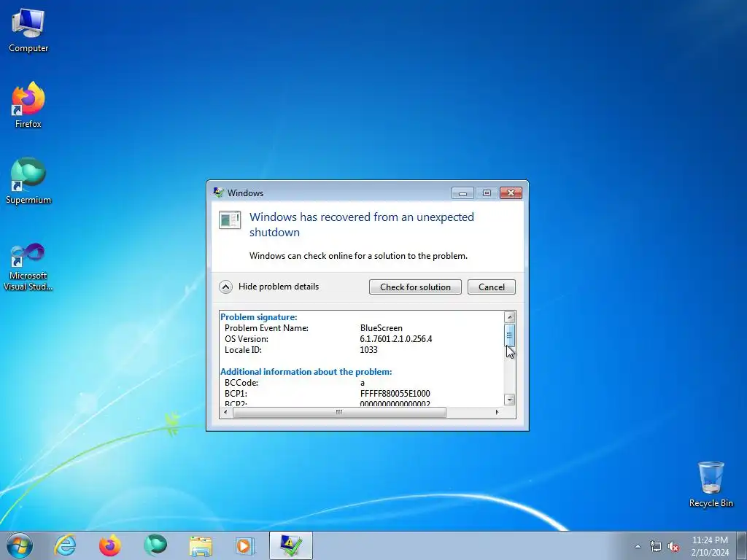The width and height of the screenshot is (747, 560).
Task: Open the muted volume tray icon
Action: 673,546
